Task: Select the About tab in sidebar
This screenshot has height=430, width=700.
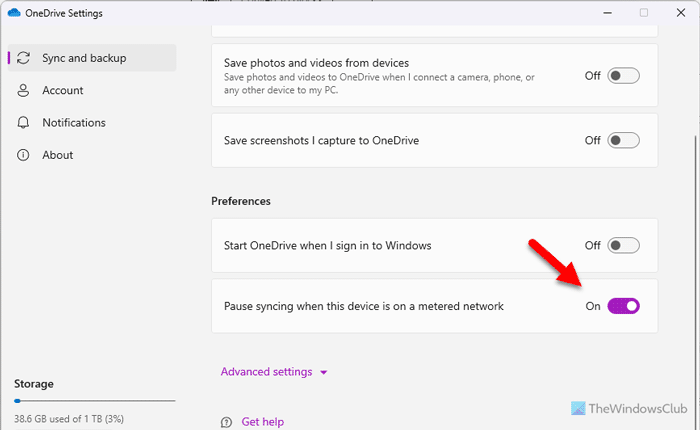Action: pyautogui.click(x=57, y=155)
